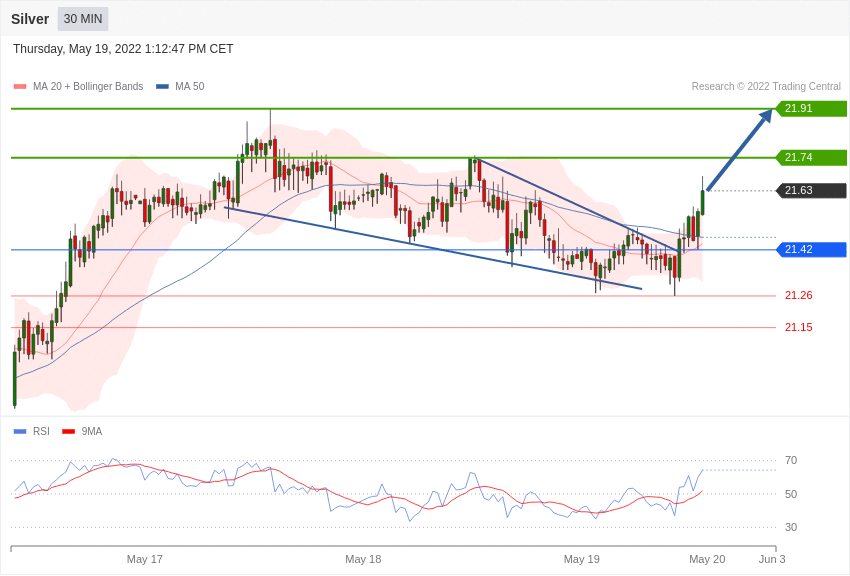Click the 21.26 red support level value
This screenshot has height=576, width=850.
[799, 295]
